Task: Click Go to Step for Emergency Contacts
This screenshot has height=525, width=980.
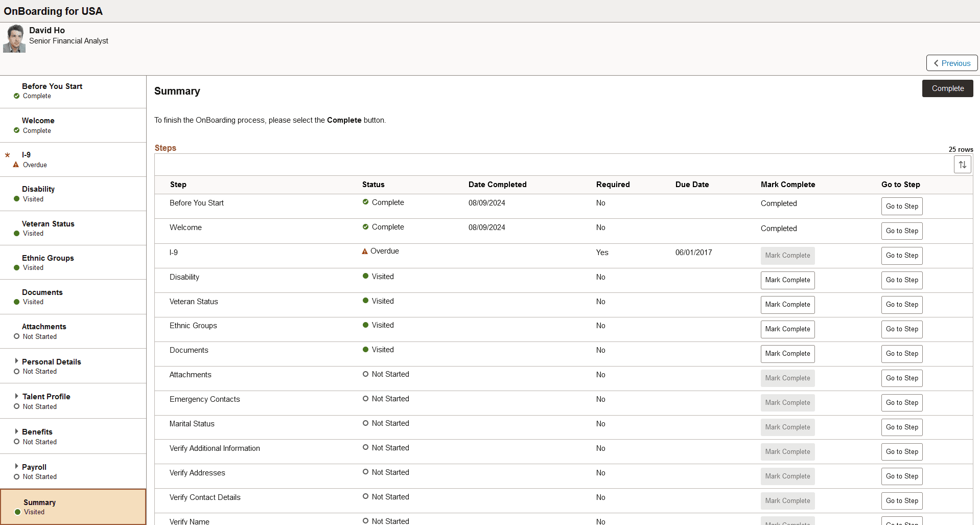Action: click(901, 403)
